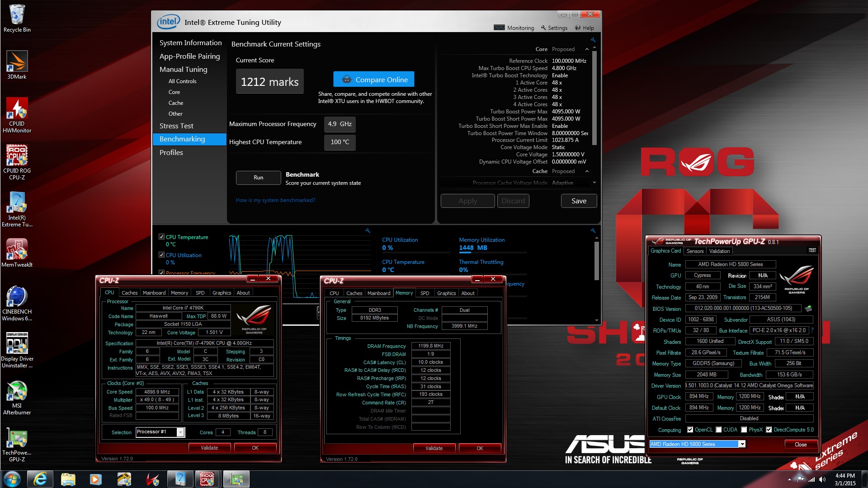Open the XTU Help icon
Viewport: 868px width, 488px height.
[x=578, y=28]
